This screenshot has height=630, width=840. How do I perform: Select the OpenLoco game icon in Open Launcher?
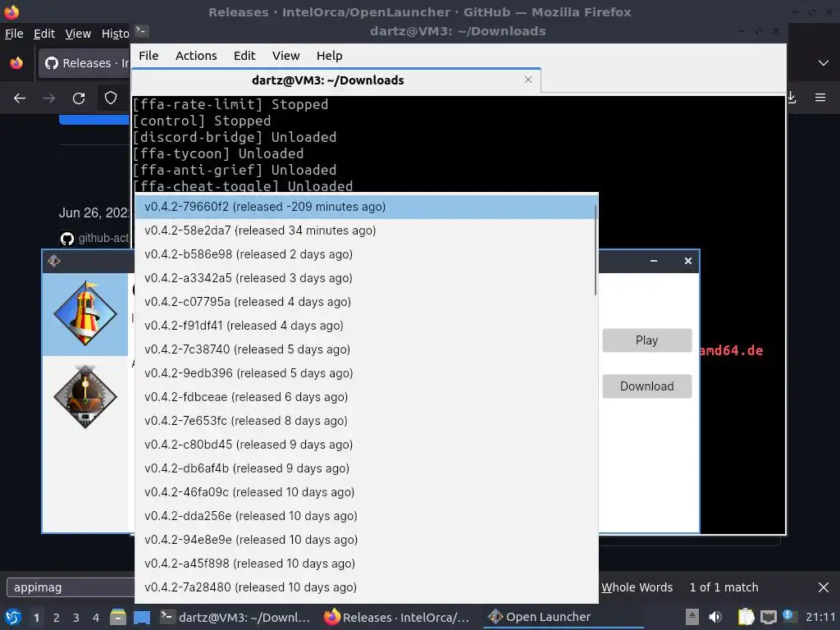[85, 397]
